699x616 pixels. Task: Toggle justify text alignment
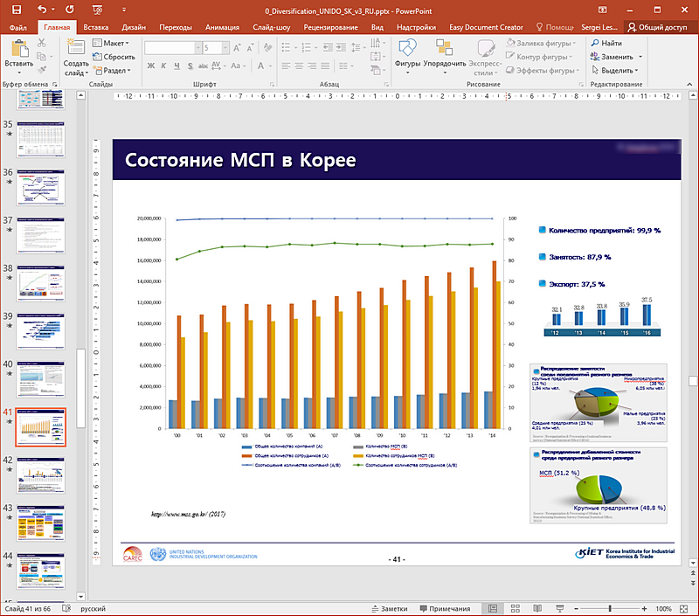(x=325, y=66)
